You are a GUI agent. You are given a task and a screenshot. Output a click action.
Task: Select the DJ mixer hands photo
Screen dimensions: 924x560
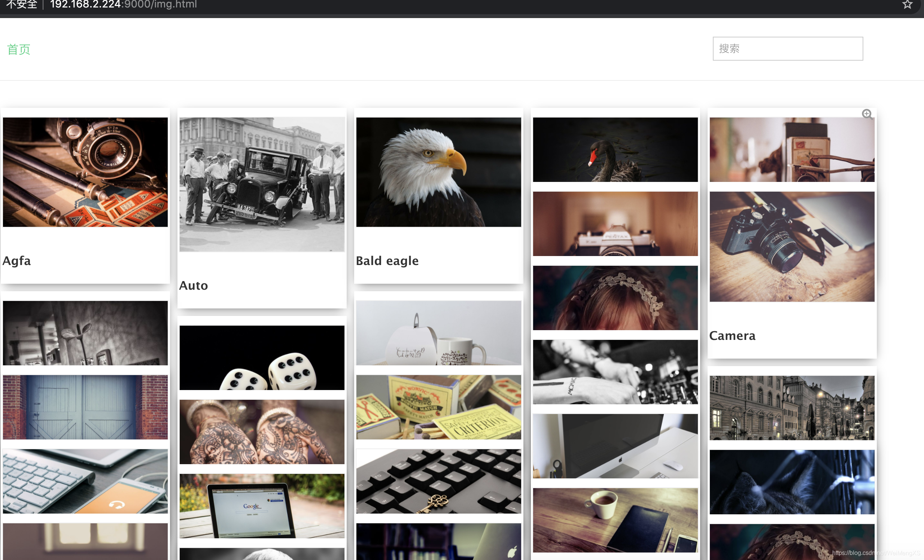tap(615, 372)
